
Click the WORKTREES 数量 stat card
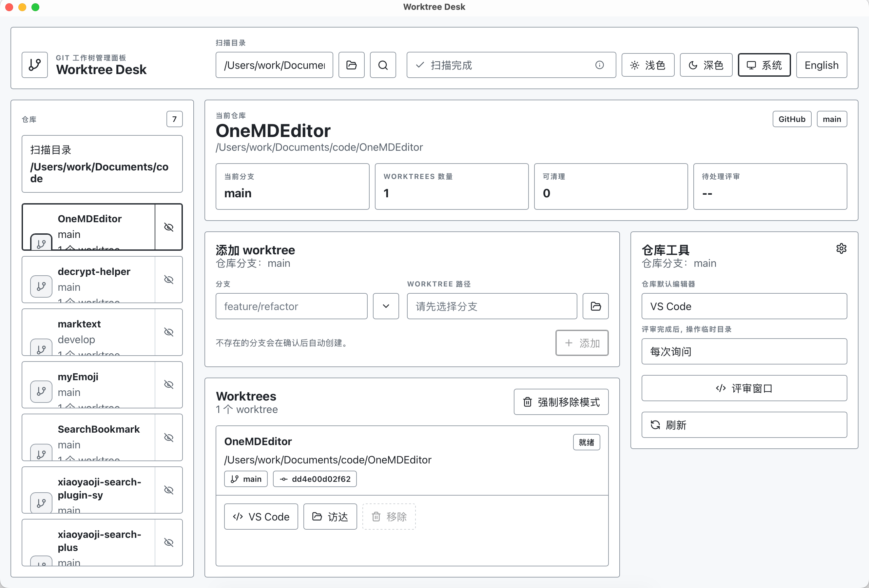(452, 186)
